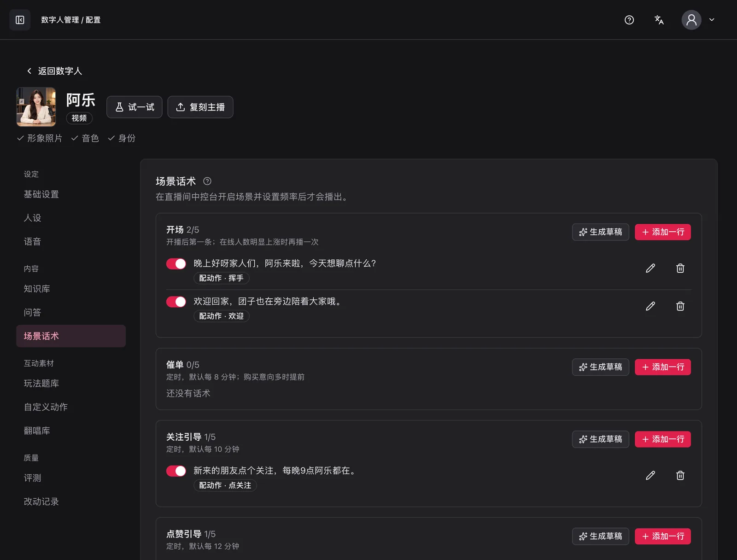The width and height of the screenshot is (737, 560).
Task: Delete the 欢迎回家 script line
Action: pyautogui.click(x=680, y=306)
